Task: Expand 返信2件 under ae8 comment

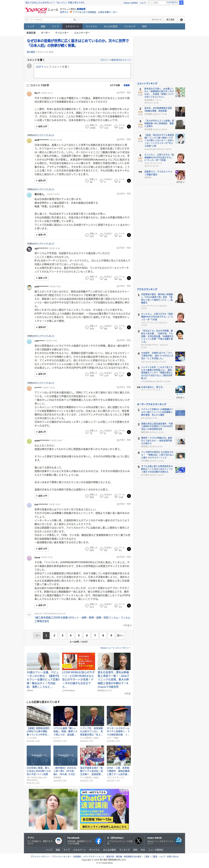Action: tap(41, 181)
